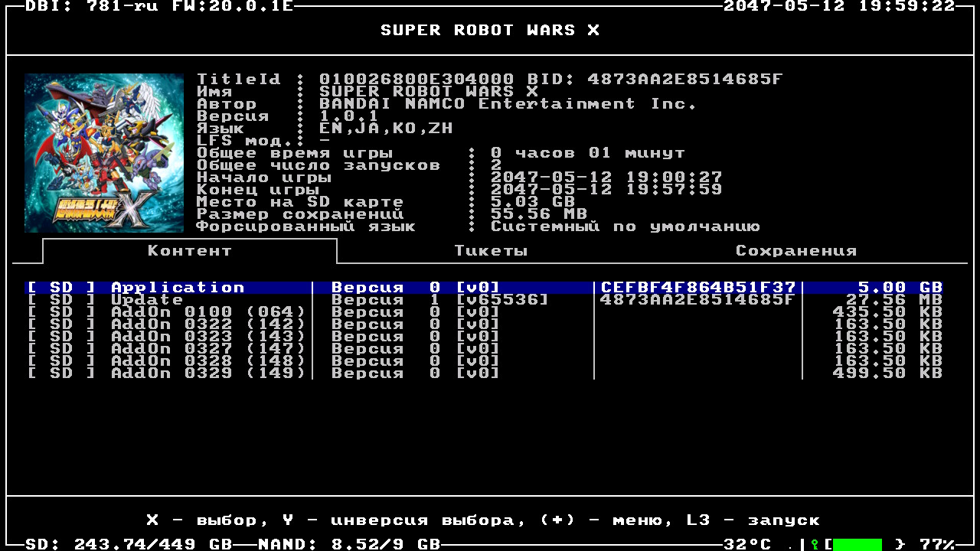The height and width of the screenshot is (551, 980).
Task: Click the Super Robot Wars X cover thumbnail
Action: [104, 153]
